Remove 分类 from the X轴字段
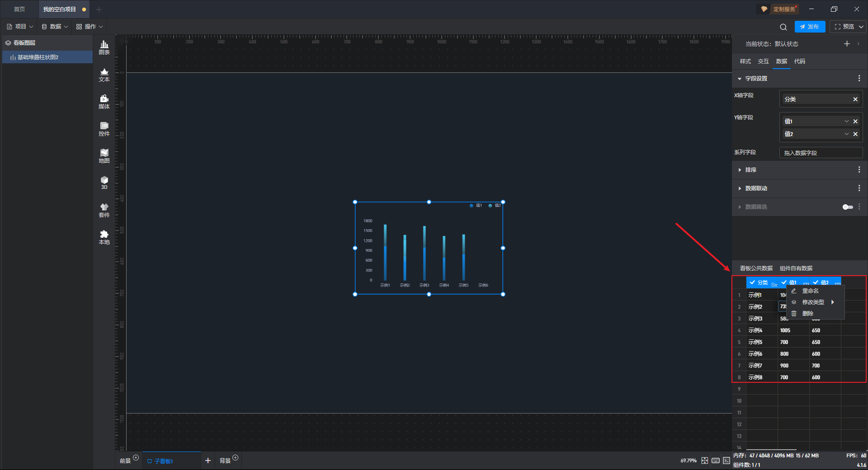 click(855, 99)
